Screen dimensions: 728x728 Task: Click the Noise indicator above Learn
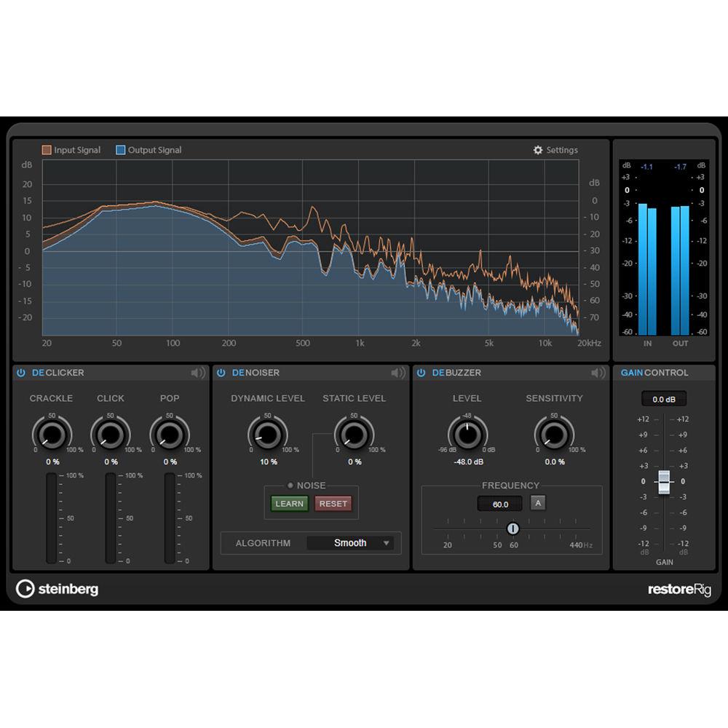click(x=289, y=486)
